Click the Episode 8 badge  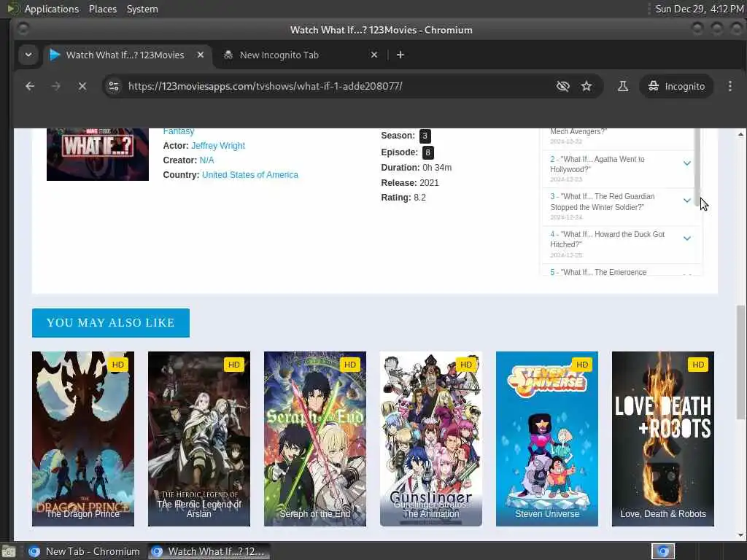click(x=427, y=152)
